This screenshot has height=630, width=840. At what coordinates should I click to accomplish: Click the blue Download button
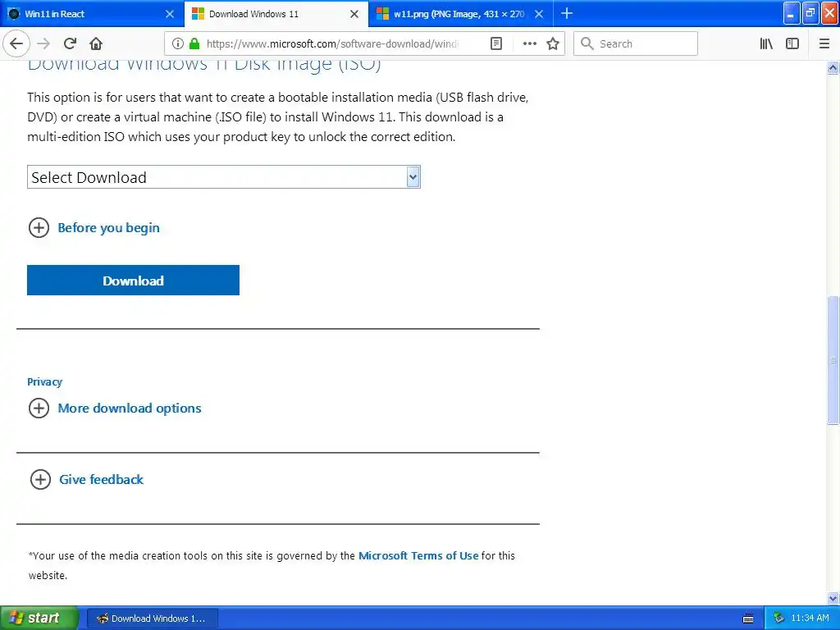[133, 281]
